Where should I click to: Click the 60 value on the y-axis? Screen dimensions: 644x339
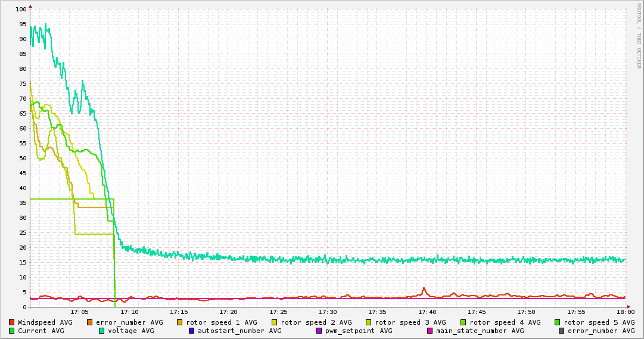[23, 128]
